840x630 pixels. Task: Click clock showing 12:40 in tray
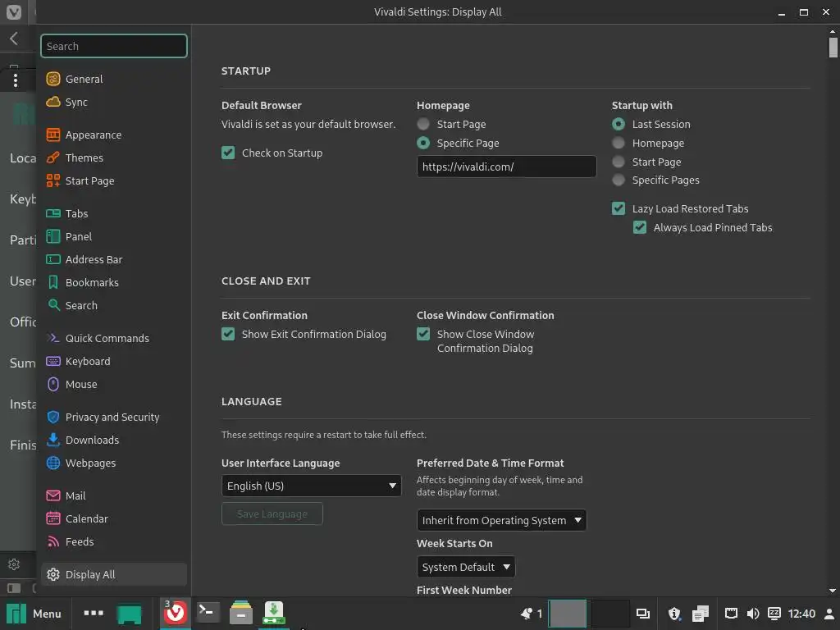pyautogui.click(x=801, y=614)
